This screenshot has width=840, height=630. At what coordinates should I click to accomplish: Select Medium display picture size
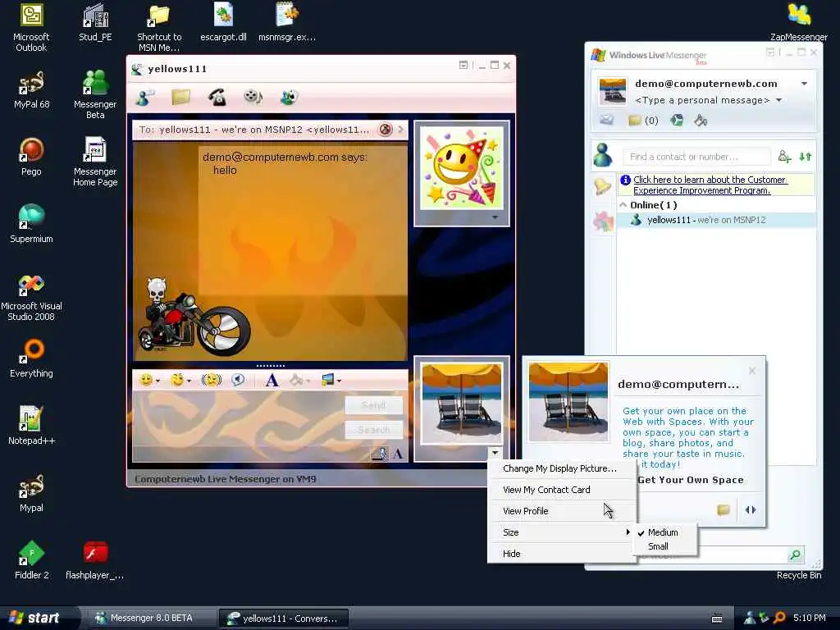click(663, 532)
